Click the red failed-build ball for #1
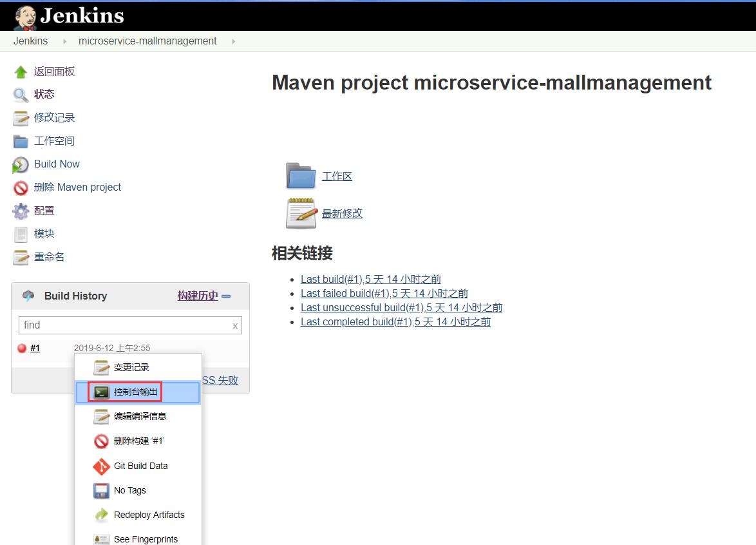 (x=22, y=349)
